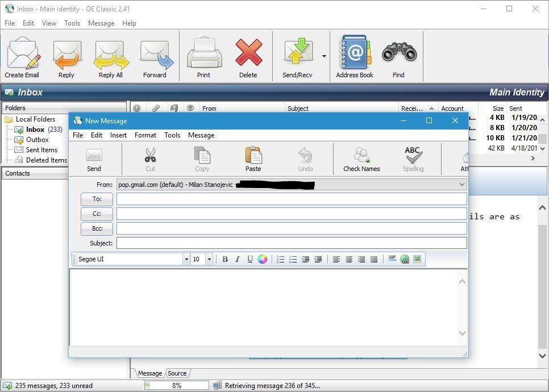549x392 pixels.
Task: Select the Sent Items folder
Action: (36, 150)
